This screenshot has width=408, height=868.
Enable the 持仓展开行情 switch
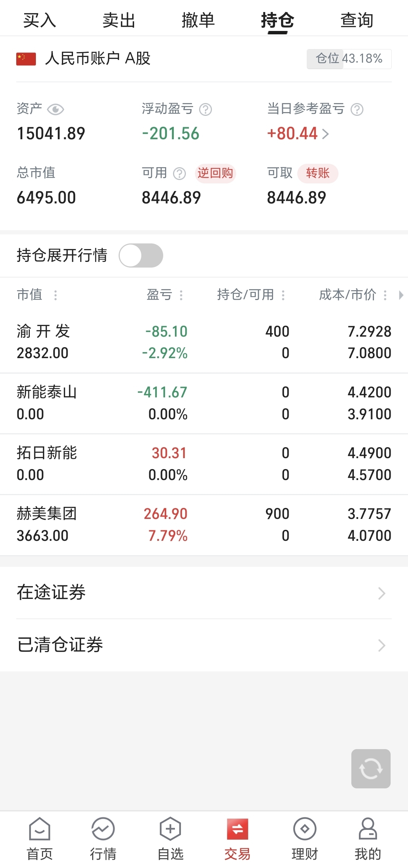pyautogui.click(x=141, y=255)
